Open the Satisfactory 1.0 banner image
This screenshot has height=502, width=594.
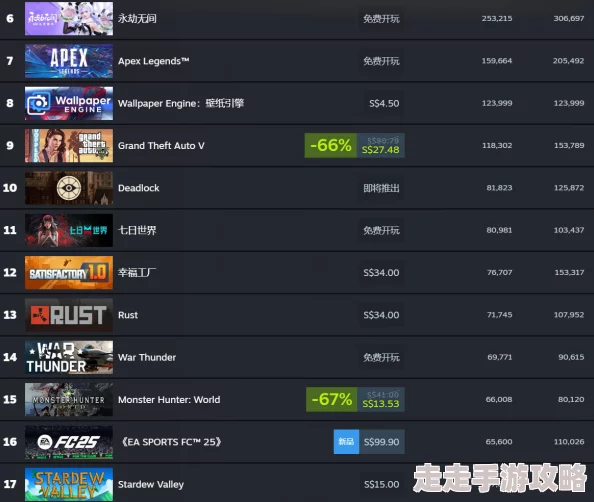[x=69, y=273]
